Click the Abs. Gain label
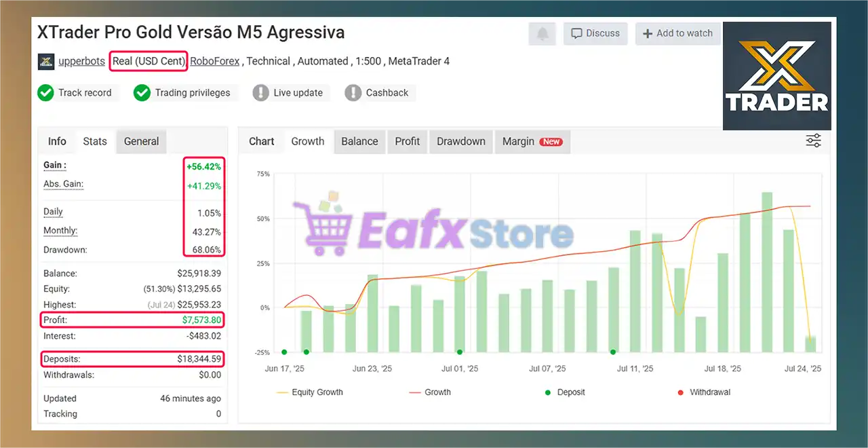This screenshot has width=868, height=448. pyautogui.click(x=63, y=184)
